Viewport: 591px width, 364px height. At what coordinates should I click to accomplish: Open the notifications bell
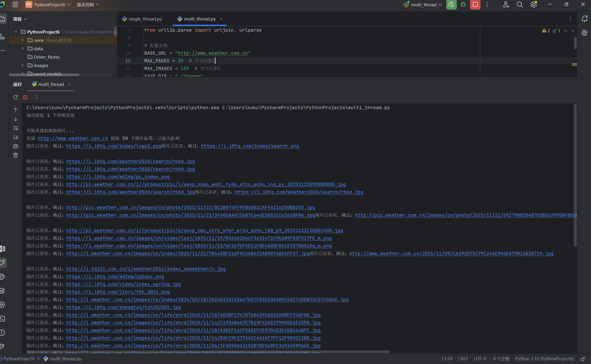pyautogui.click(x=584, y=19)
